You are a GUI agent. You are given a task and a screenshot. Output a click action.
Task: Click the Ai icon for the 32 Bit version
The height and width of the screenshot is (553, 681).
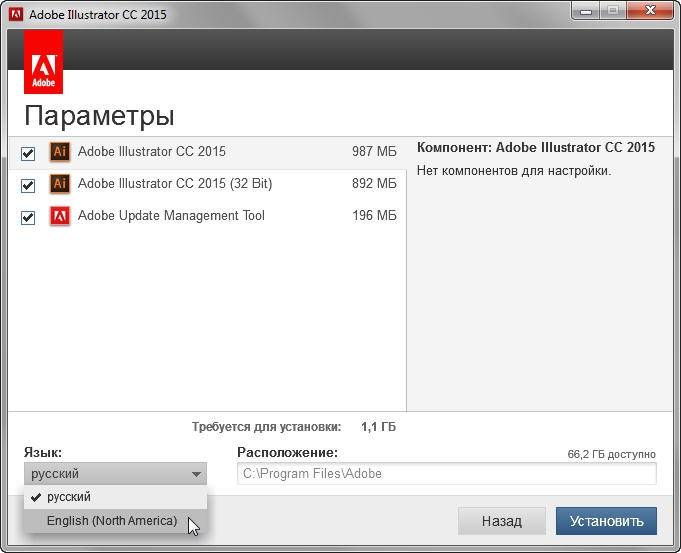(x=60, y=183)
